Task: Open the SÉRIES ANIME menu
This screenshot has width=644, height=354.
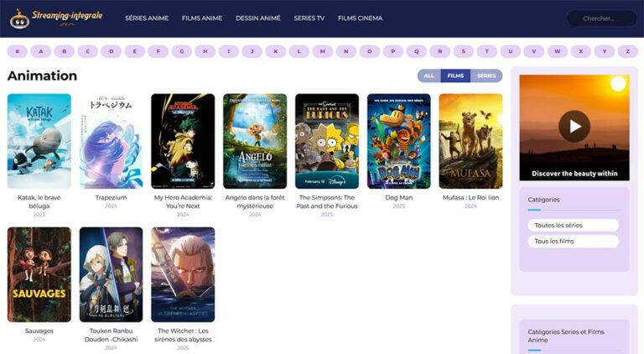Action: (147, 18)
